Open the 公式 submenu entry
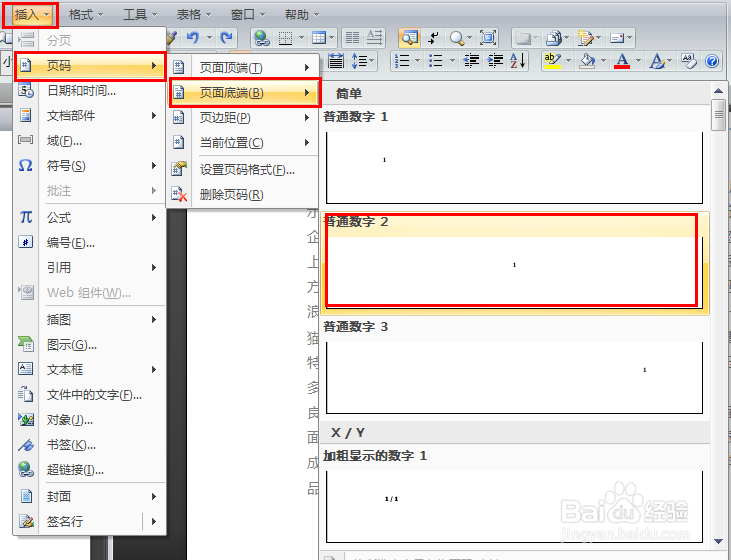The height and width of the screenshot is (560, 731). [90, 218]
